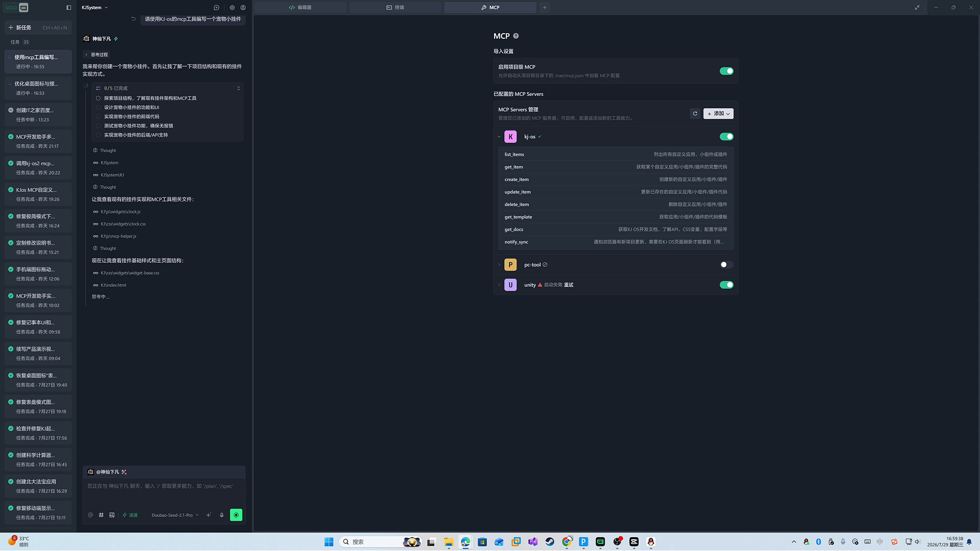Click the hash context icon in chat input
This screenshot has width=980, height=551.
[x=101, y=515]
